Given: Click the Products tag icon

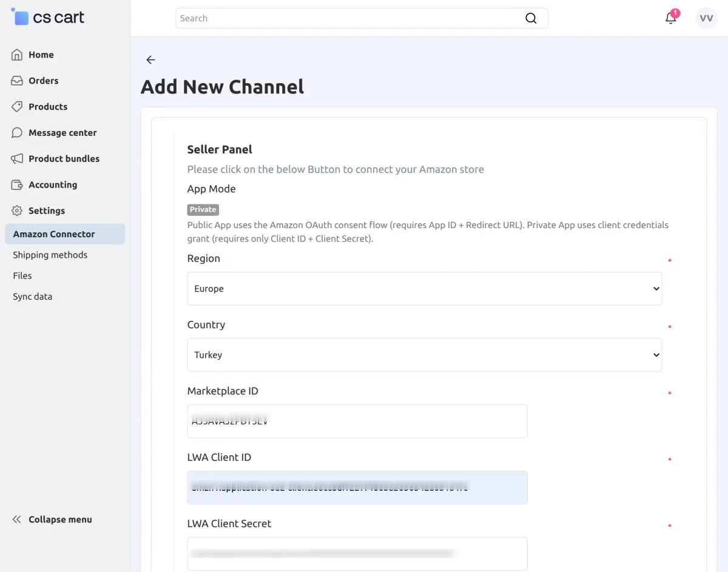Looking at the screenshot, I should coord(17,107).
